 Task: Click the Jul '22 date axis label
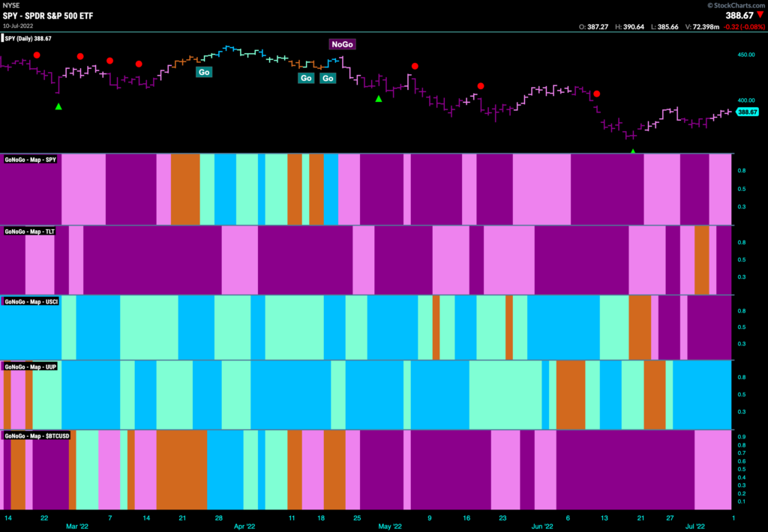pos(695,527)
